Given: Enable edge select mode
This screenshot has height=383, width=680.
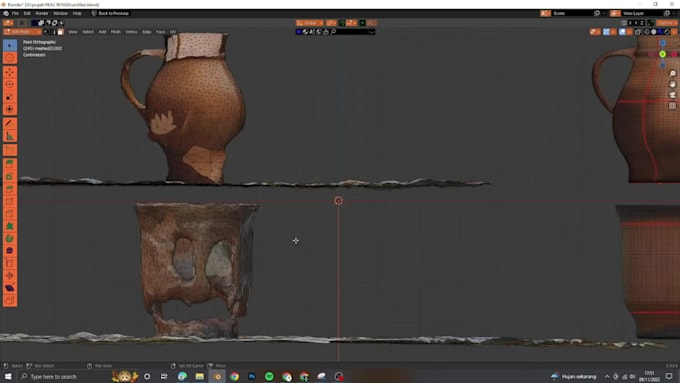Looking at the screenshot, I should coord(54,32).
